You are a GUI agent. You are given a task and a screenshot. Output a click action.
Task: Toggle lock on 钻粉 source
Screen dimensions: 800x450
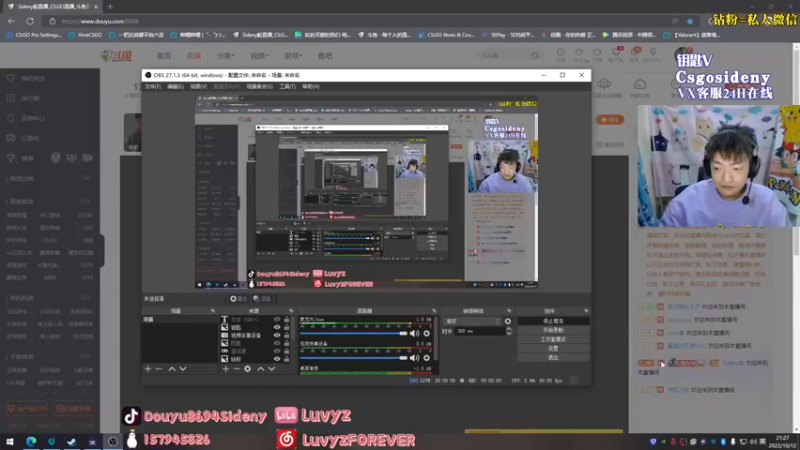(286, 359)
